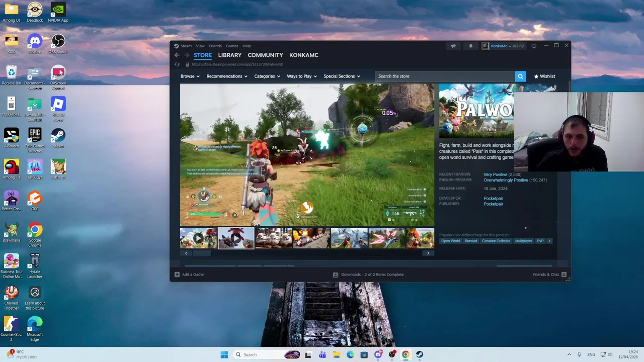Open Windows Start menu
Screen dimensions: 644x362
click(224, 354)
